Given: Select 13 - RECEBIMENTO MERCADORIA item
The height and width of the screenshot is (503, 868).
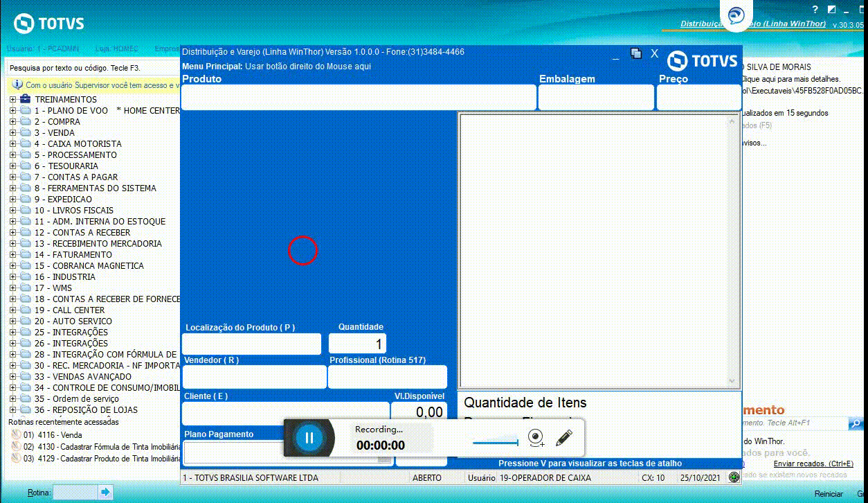Looking at the screenshot, I should coord(98,243).
